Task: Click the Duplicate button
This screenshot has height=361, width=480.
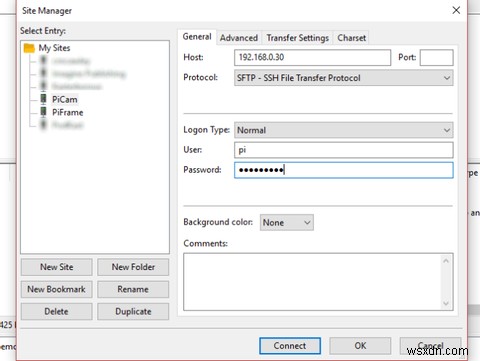Action: 133,312
